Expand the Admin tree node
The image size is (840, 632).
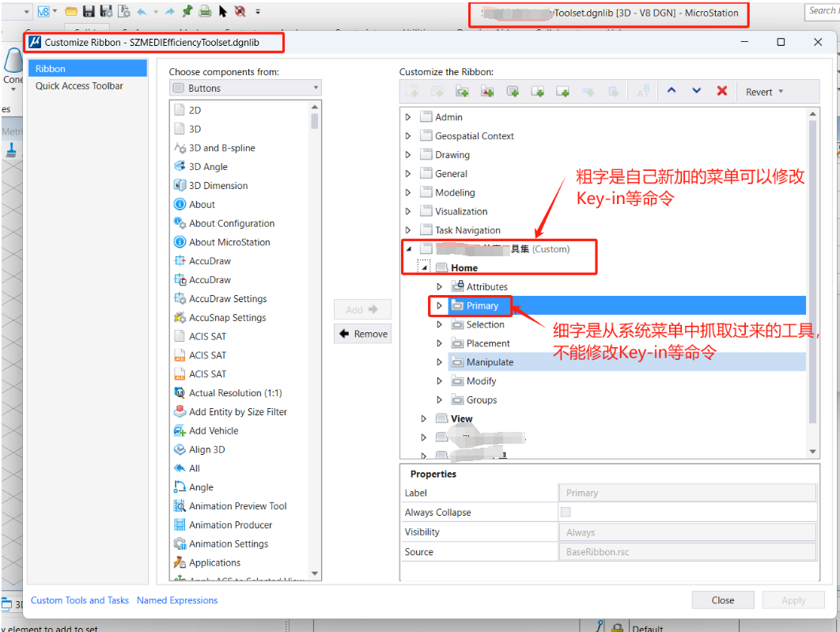407,117
